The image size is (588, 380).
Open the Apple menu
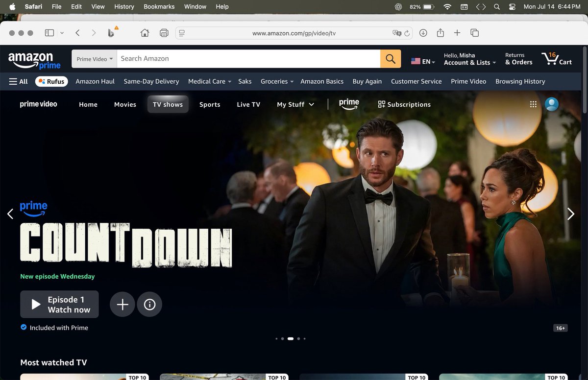click(x=12, y=6)
